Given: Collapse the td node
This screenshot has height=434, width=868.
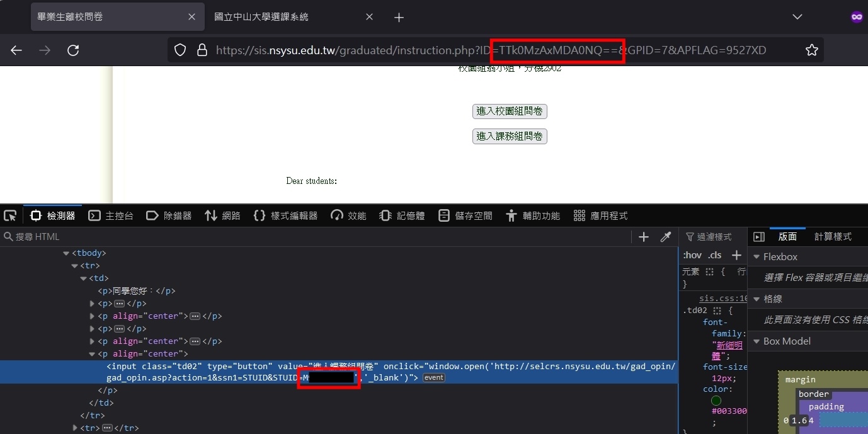Looking at the screenshot, I should click(83, 278).
